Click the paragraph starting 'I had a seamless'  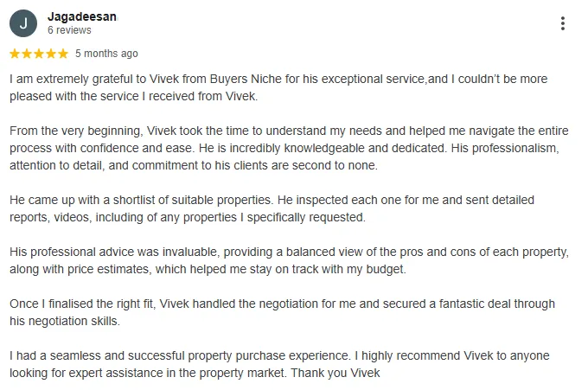[x=280, y=364]
